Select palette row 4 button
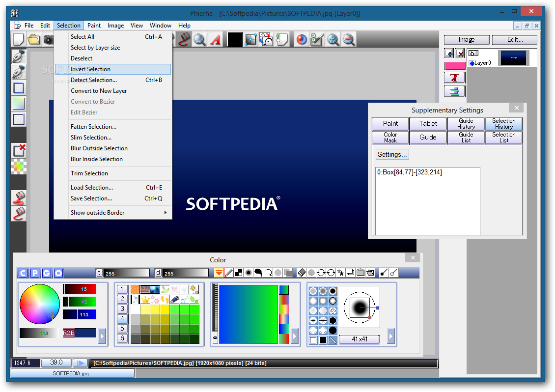The height and width of the screenshot is (392, 555). (122, 319)
